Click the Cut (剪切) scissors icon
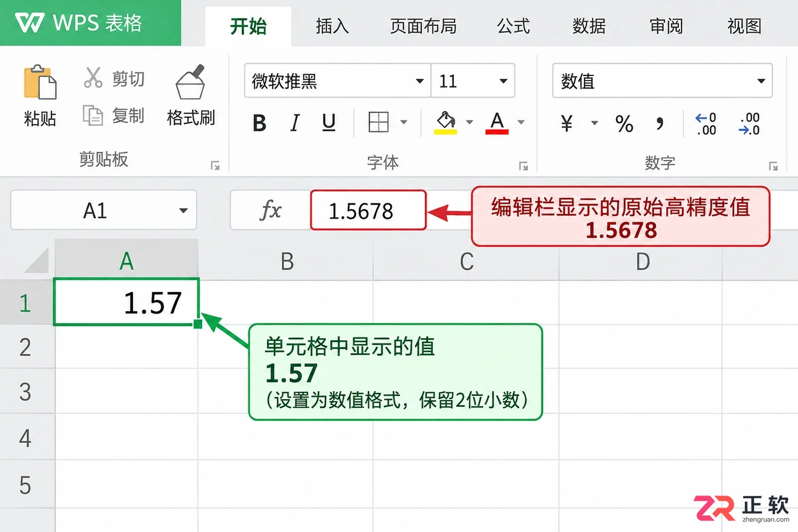This screenshot has width=798, height=532. [x=93, y=78]
